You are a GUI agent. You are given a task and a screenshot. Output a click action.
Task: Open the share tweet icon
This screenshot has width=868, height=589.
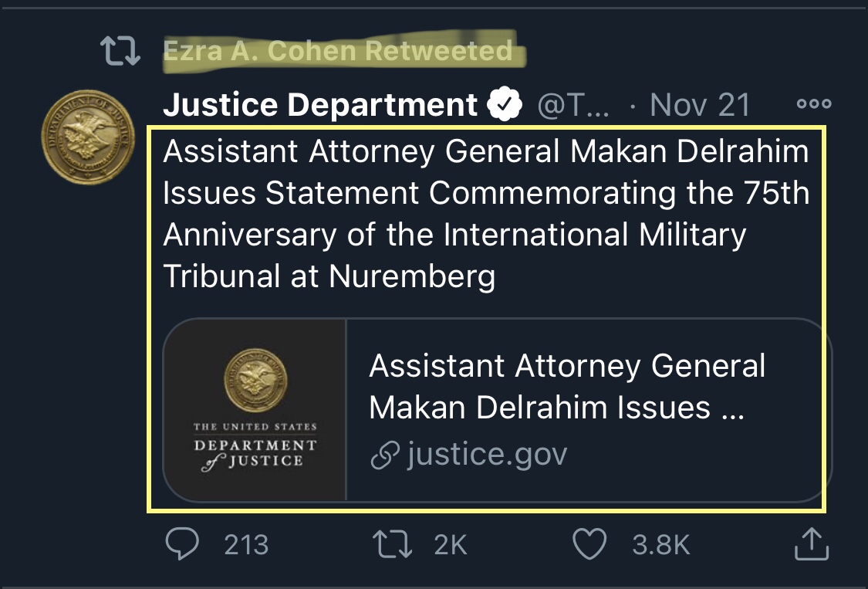812,543
